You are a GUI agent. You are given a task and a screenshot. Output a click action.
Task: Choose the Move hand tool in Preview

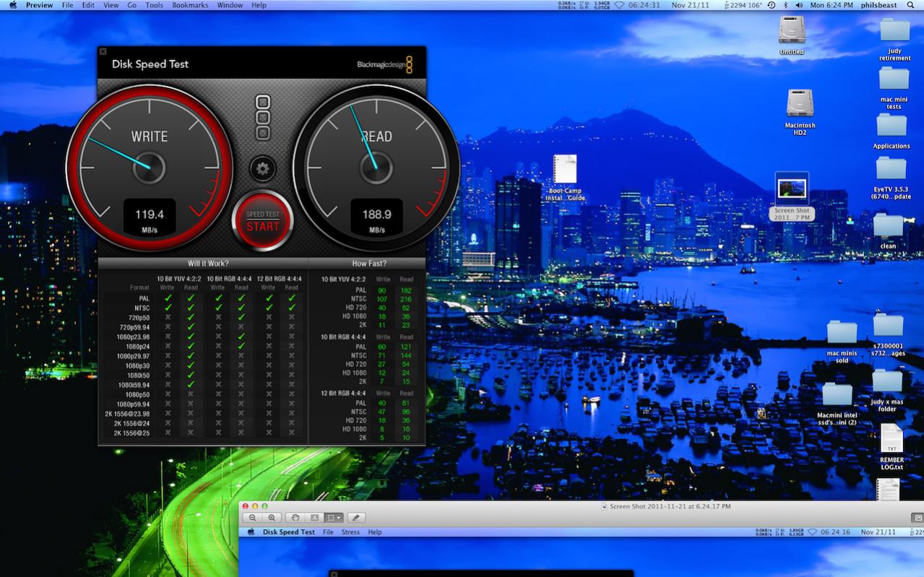295,518
